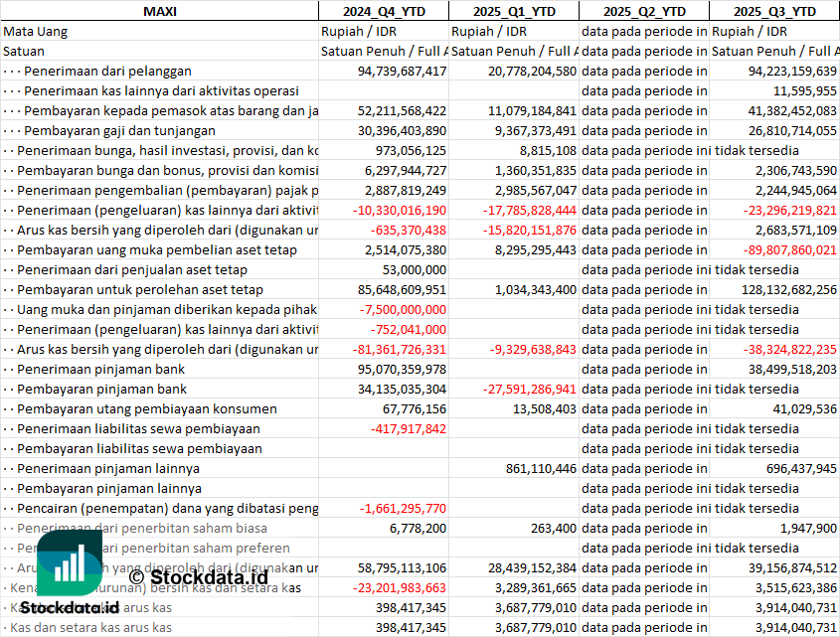Select cell value 30,396,403,890
This screenshot has width=840, height=637.
click(402, 130)
